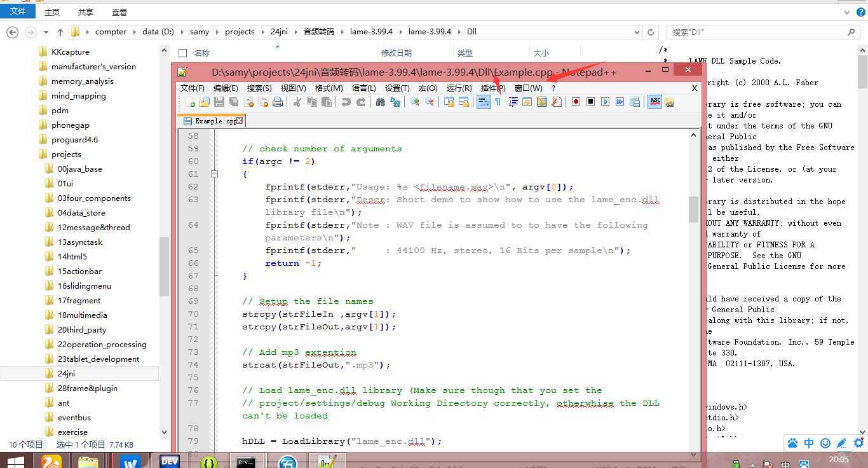Open the 设置(T) menu
The image size is (868, 468).
397,88
